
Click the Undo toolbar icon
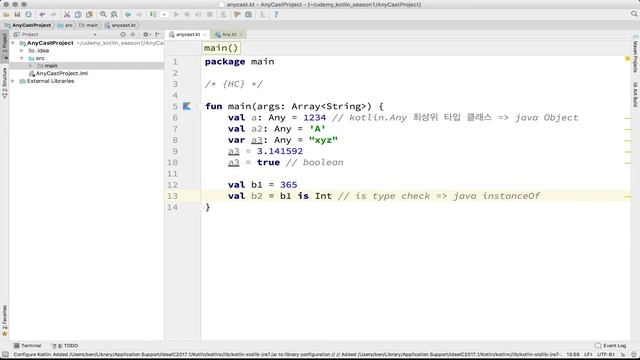click(42, 15)
